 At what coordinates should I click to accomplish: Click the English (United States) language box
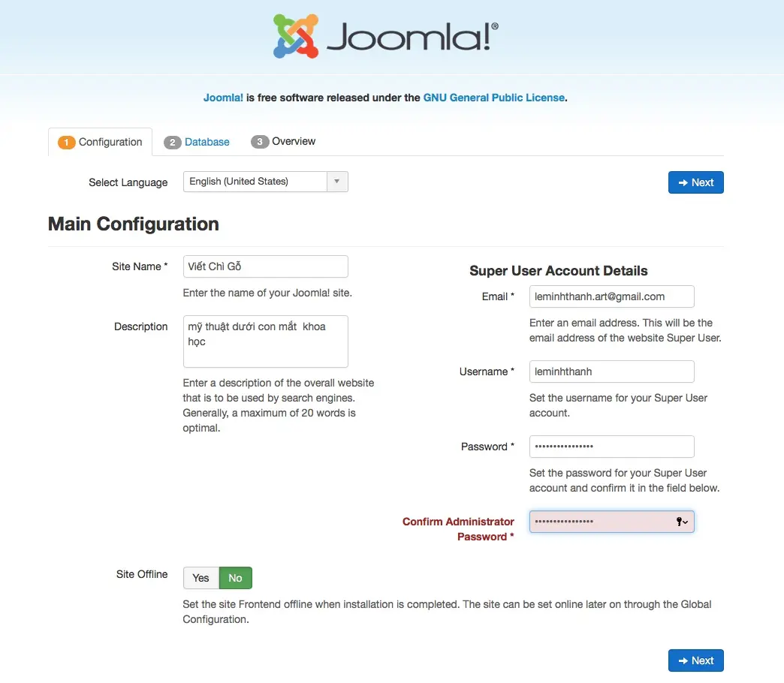coord(255,182)
